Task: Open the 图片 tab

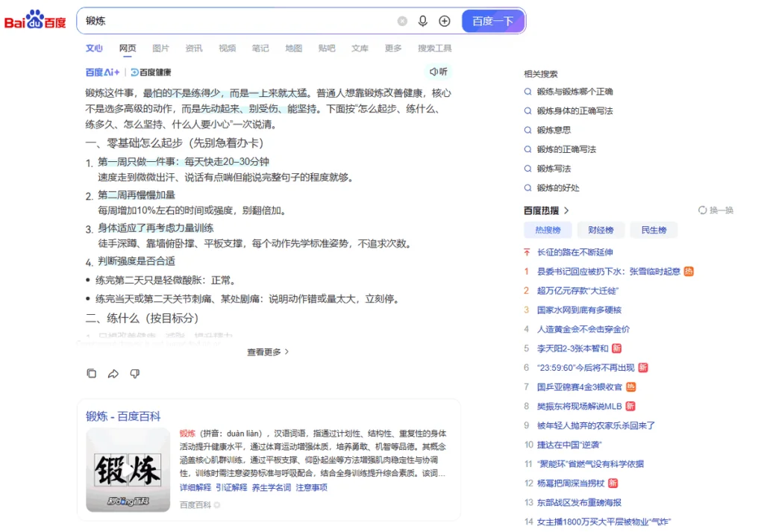Action: [x=161, y=48]
